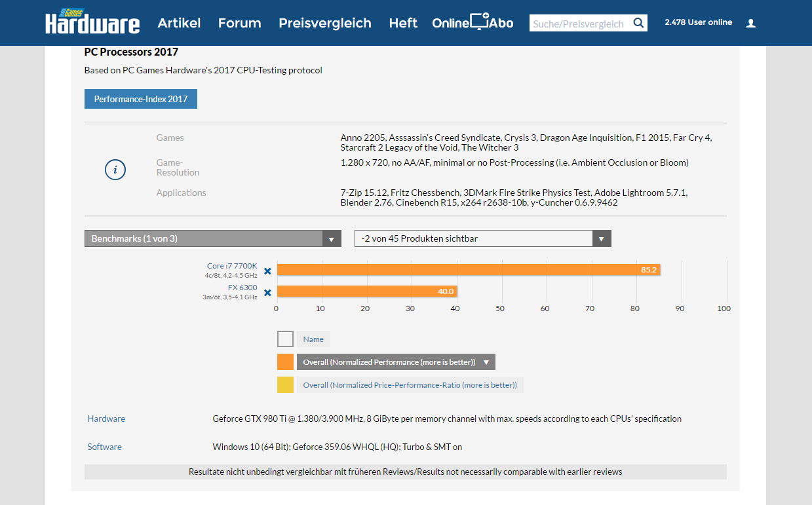
Task: Click the orange swatch for Normalized Performance
Action: coord(285,362)
